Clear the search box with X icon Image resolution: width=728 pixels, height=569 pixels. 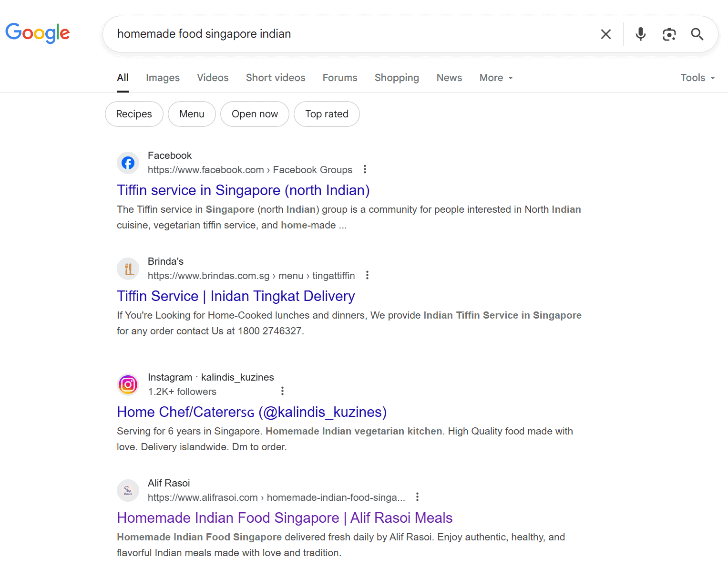coord(605,34)
